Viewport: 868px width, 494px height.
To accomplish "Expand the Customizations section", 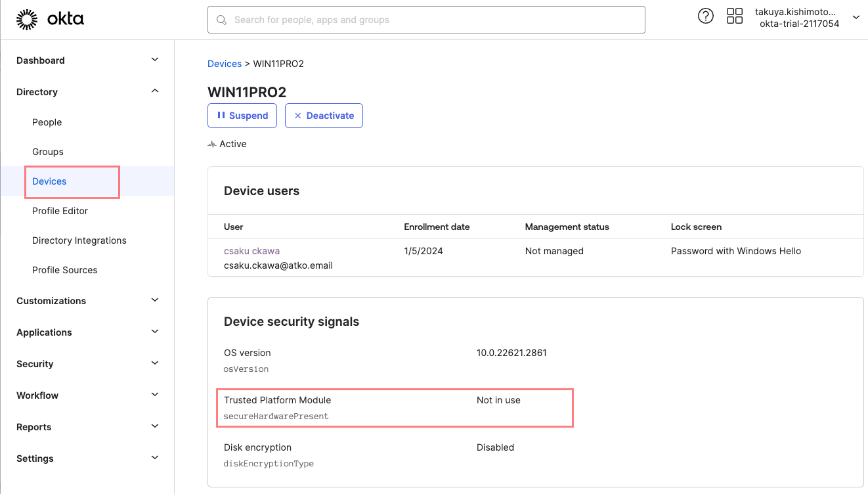I will click(155, 300).
